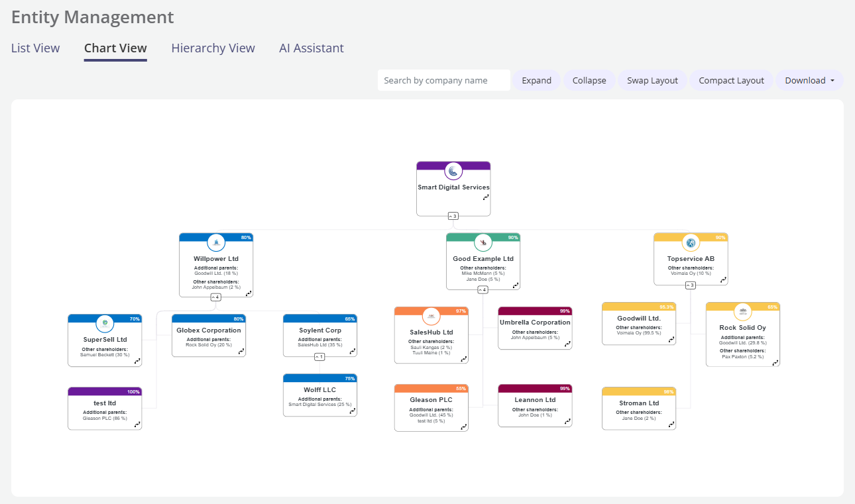Click the Good Example Ltd logo icon
Viewport: 855px width, 504px height.
pyautogui.click(x=483, y=242)
